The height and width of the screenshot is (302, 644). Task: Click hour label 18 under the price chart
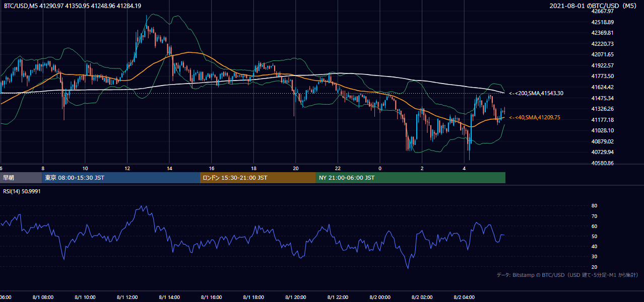[254, 169]
